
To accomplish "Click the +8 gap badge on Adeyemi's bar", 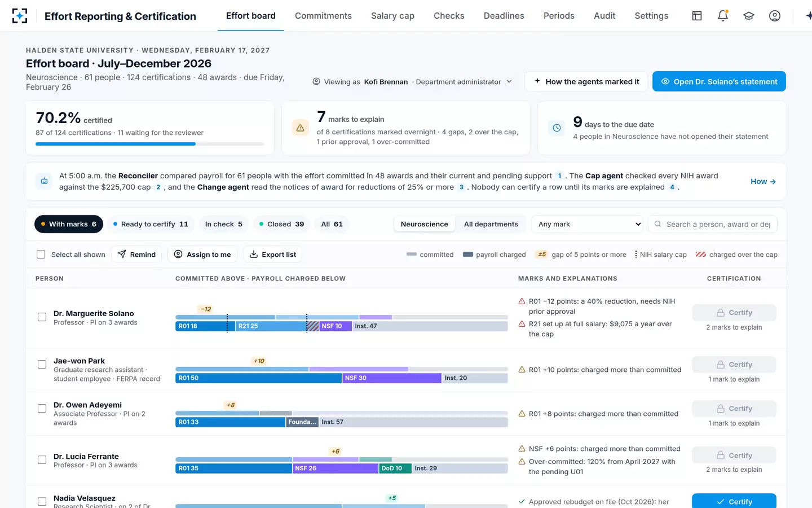I will click(x=231, y=405).
